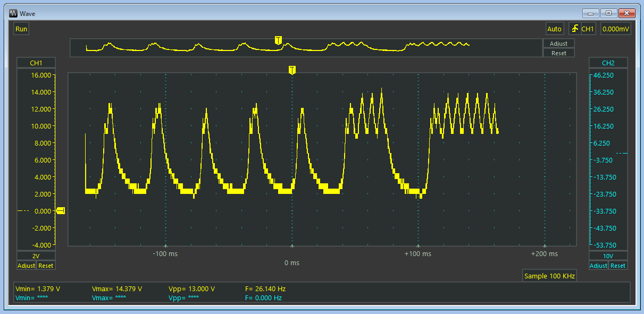Click the +100 ms time axis label
The width and height of the screenshot is (644, 314).
418,254
